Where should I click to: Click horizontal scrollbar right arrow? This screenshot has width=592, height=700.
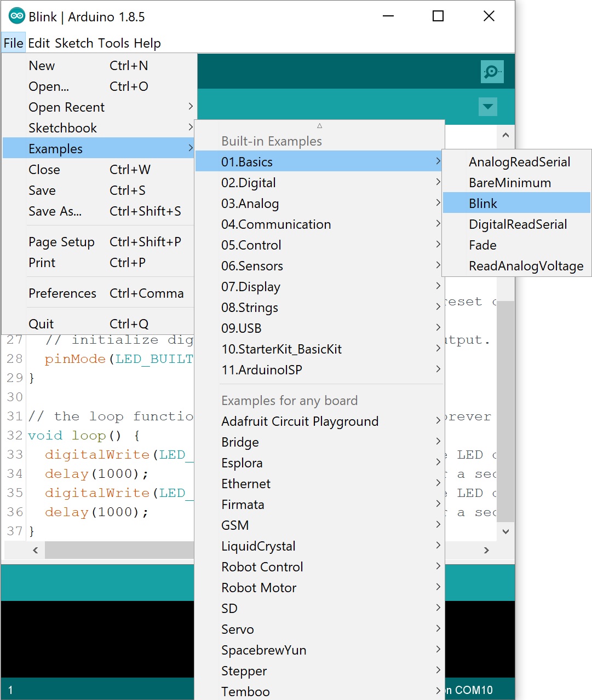[x=486, y=550]
